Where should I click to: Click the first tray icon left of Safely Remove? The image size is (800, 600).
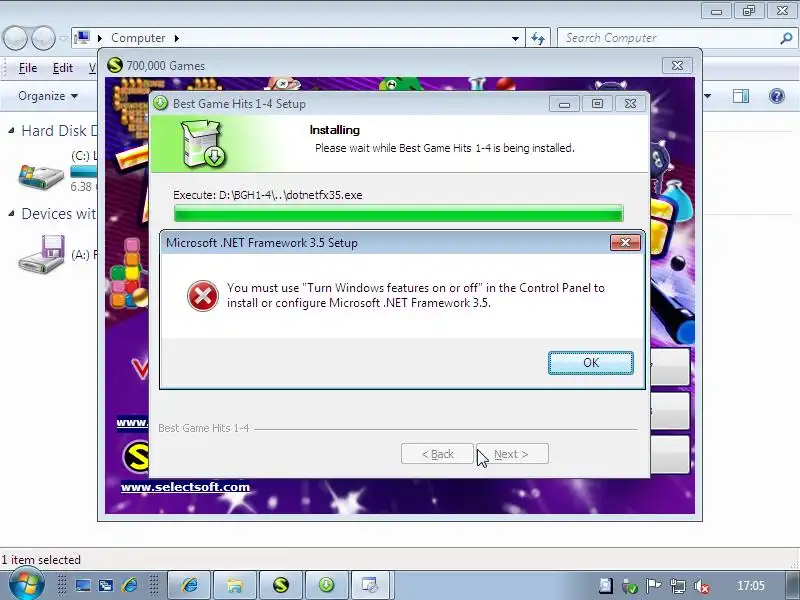coord(606,585)
